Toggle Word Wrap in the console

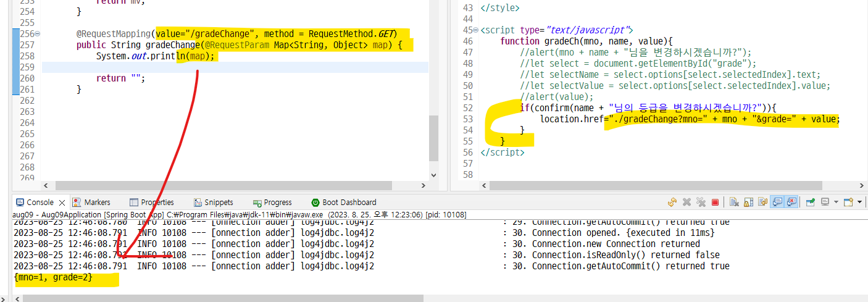tap(762, 202)
